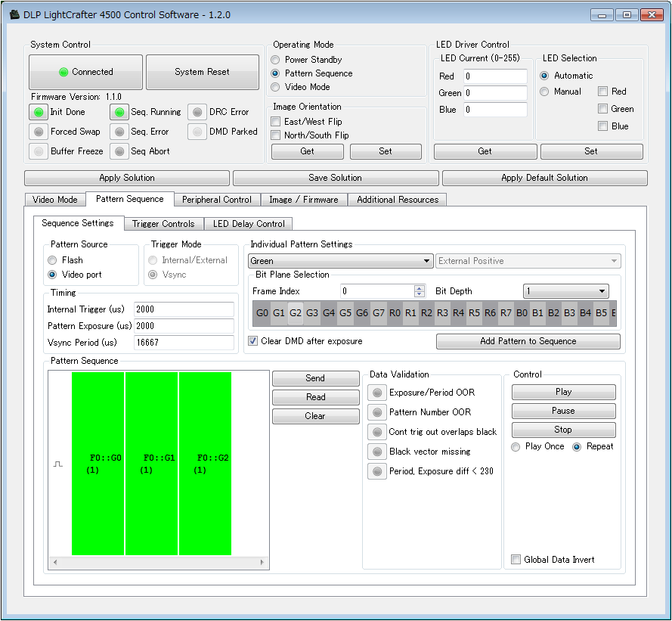Play the pattern sequence
Image resolution: width=672 pixels, height=621 pixels.
[x=564, y=392]
